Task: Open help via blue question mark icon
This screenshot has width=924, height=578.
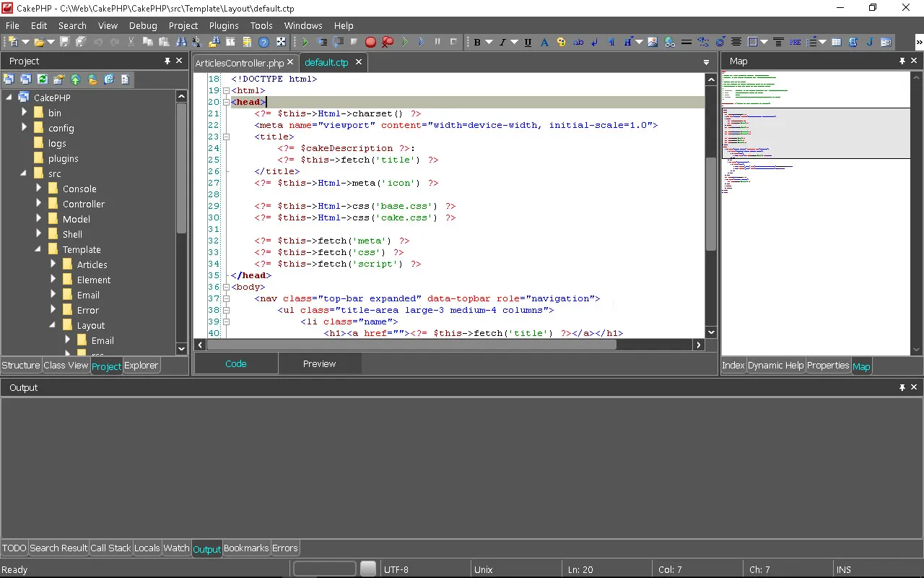Action: [x=264, y=43]
